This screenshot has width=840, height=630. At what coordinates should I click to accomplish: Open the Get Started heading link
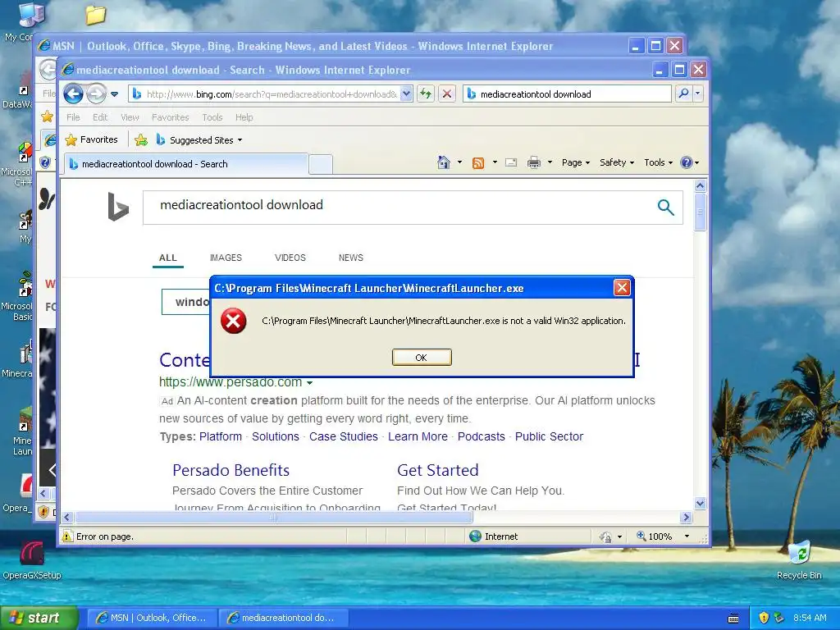[438, 470]
